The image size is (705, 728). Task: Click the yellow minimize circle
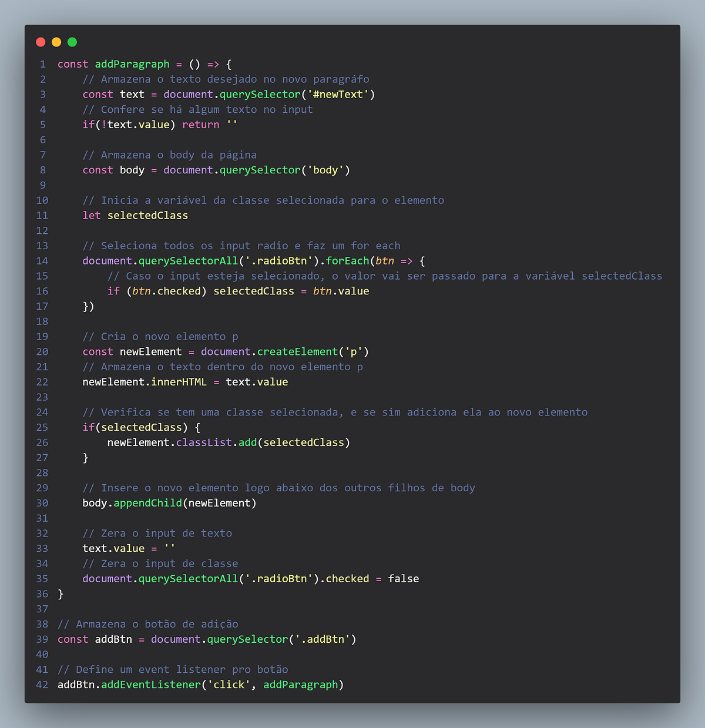click(x=56, y=42)
